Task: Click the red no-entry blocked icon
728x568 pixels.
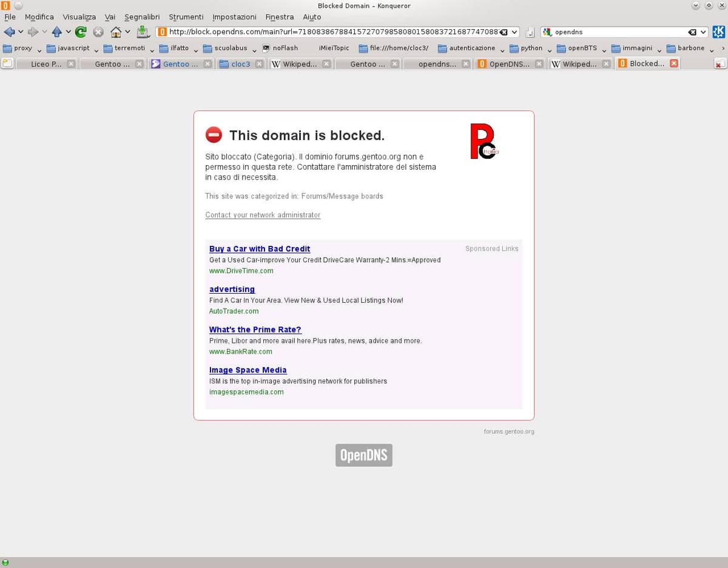Action: [214, 135]
